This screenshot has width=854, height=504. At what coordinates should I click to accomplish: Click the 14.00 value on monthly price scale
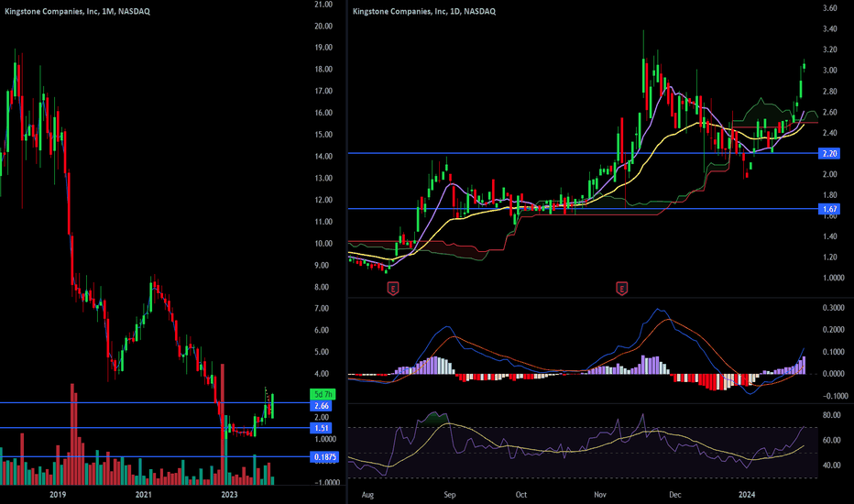pyautogui.click(x=323, y=157)
